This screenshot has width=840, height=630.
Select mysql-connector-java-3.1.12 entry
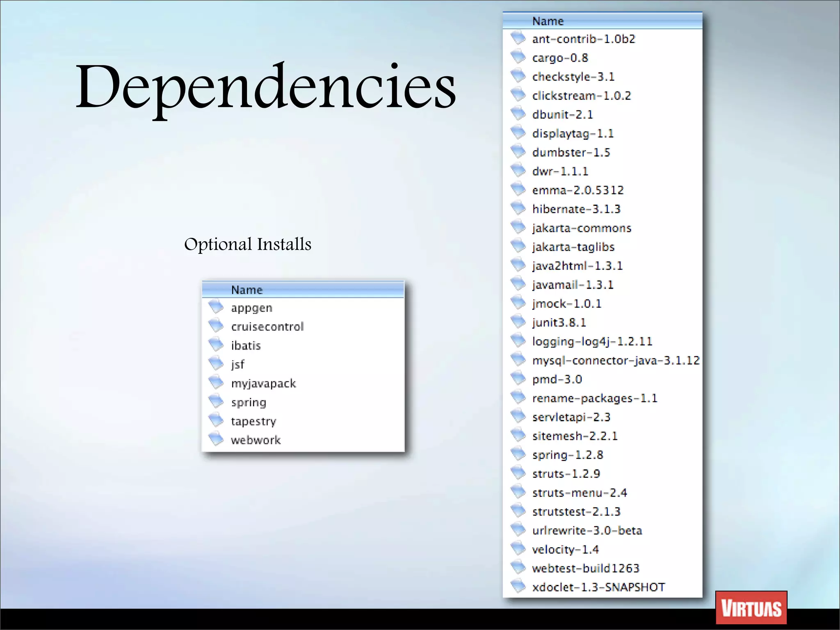tap(615, 360)
